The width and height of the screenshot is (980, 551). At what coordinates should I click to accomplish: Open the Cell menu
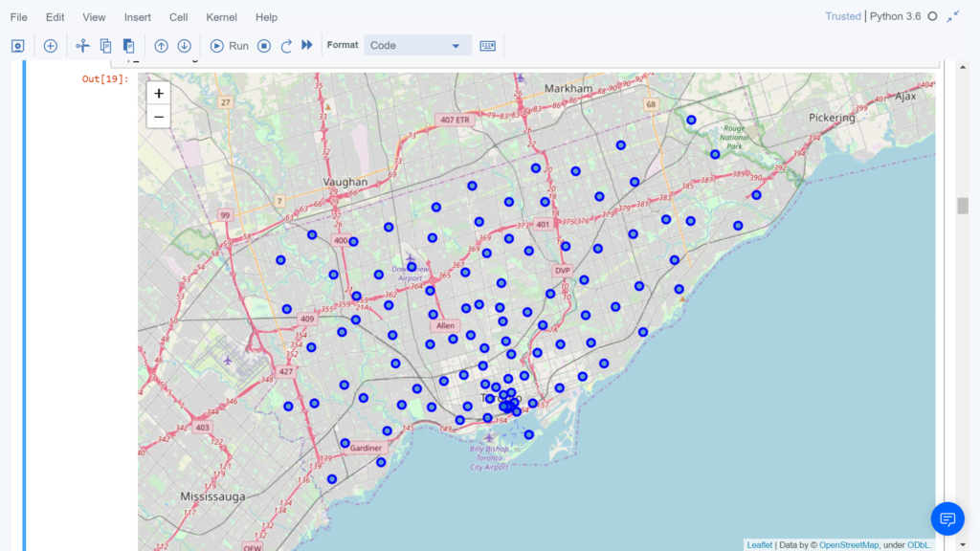(x=178, y=16)
